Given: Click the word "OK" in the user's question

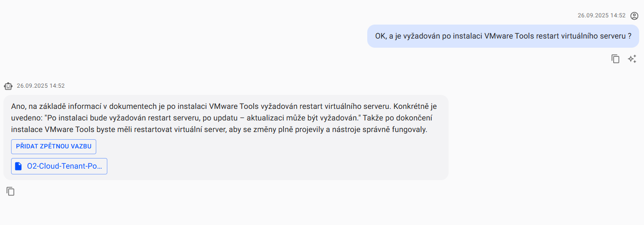Looking at the screenshot, I should (381, 36).
